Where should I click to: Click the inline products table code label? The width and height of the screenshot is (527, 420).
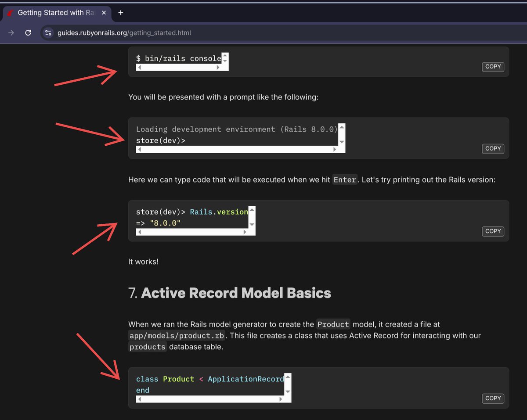click(x=148, y=347)
